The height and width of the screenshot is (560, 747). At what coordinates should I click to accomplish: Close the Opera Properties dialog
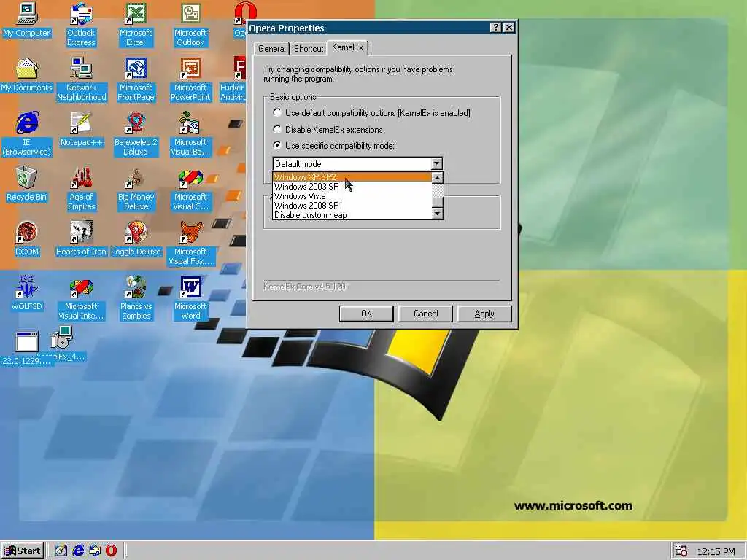click(508, 28)
